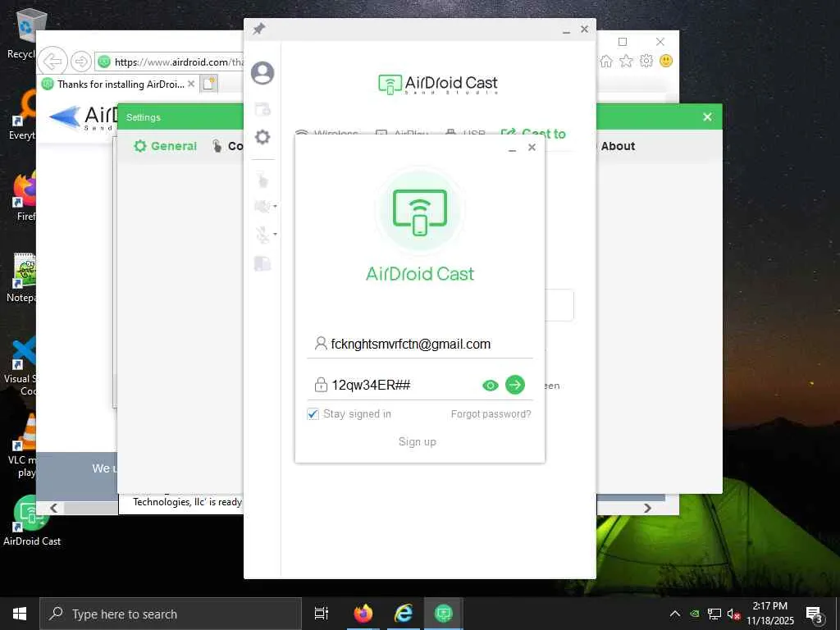
Task: Open Task View on the taskbar
Action: pos(321,614)
